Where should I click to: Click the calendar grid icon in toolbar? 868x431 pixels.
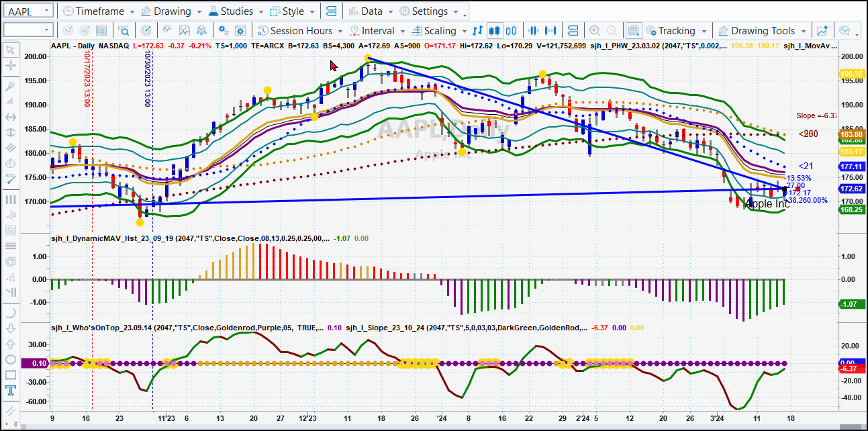click(x=101, y=30)
